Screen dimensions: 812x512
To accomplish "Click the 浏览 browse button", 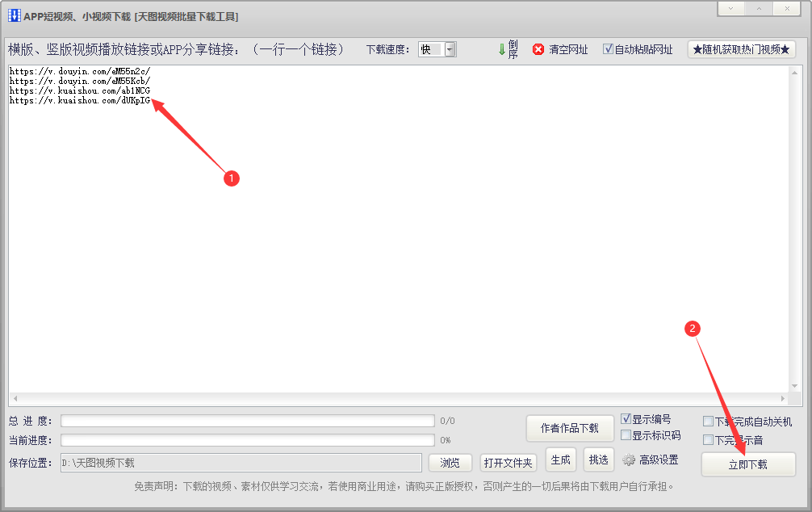I will click(450, 463).
